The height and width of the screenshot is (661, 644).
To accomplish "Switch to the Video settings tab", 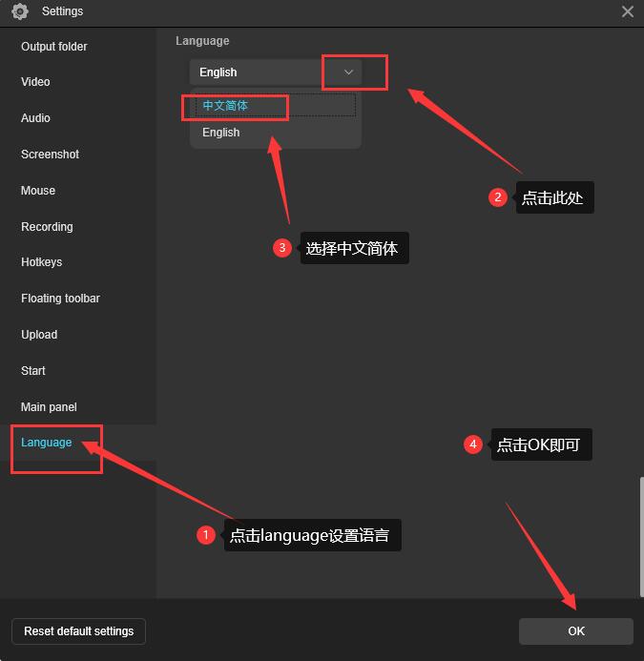I will point(35,82).
